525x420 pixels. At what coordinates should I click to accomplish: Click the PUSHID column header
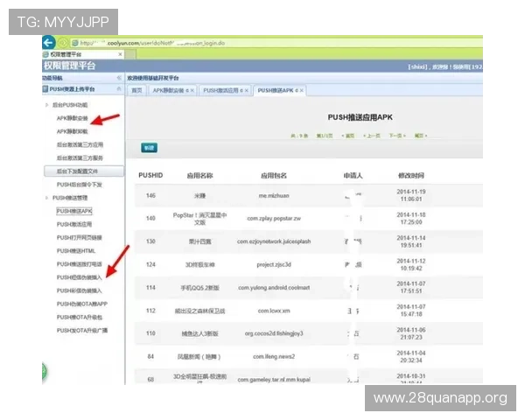pos(150,175)
